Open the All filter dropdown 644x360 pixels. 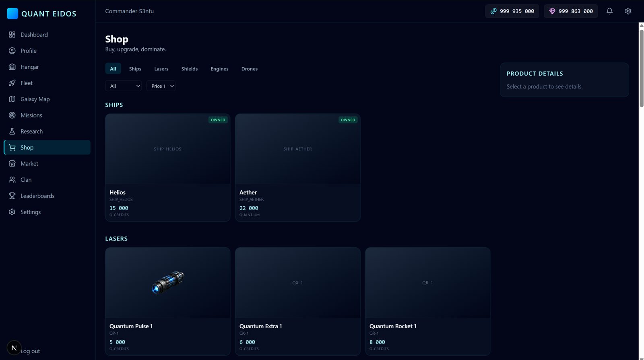point(123,86)
